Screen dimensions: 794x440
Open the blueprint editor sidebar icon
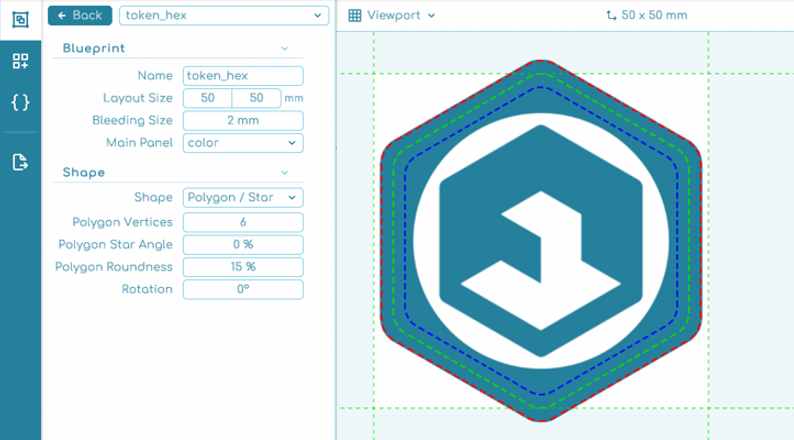tap(20, 20)
